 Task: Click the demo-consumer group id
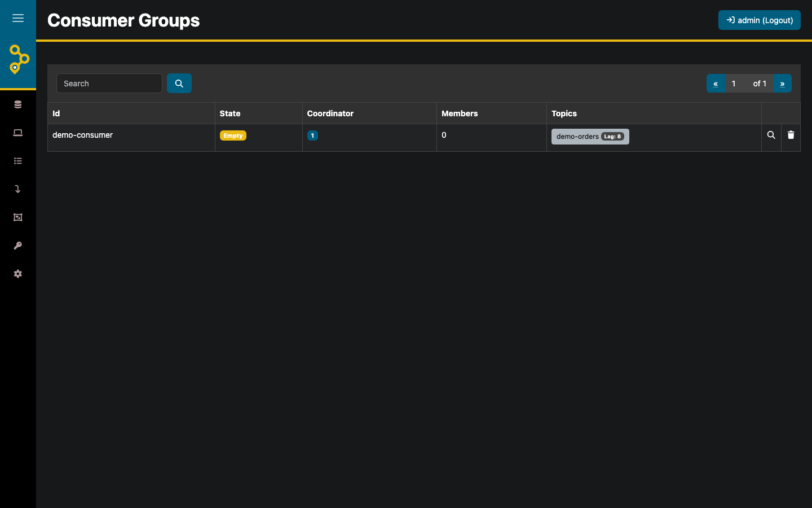82,135
